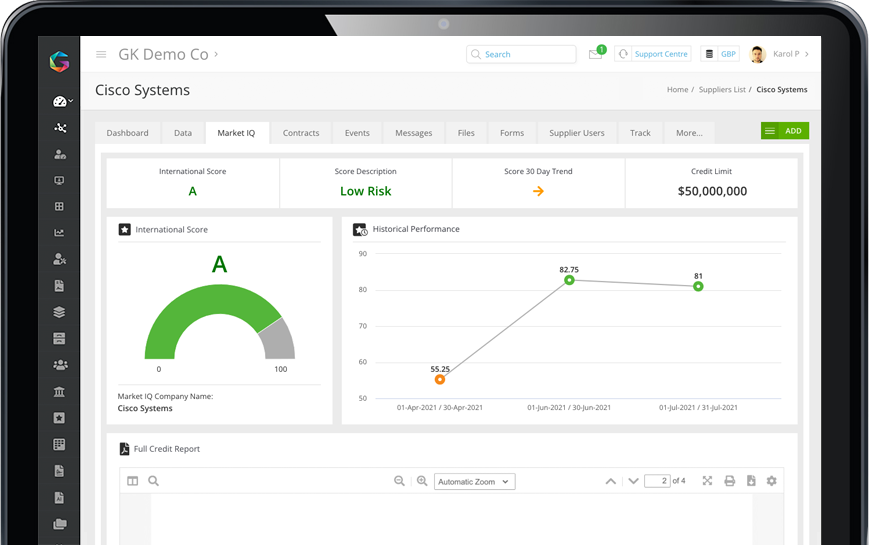869x545 pixels.
Task: Click the PDF zoom out magnifier
Action: pyautogui.click(x=400, y=481)
